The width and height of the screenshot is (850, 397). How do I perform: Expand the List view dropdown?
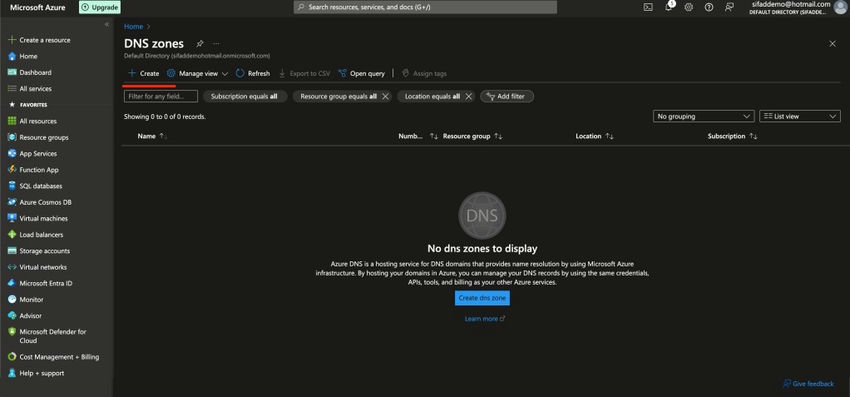800,116
